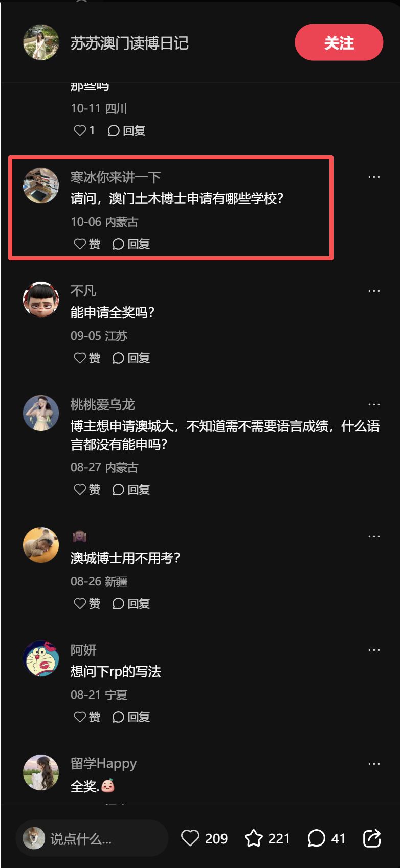The width and height of the screenshot is (400, 868).
Task: Open the author name 苏苏澳门读博日记
Action: [129, 43]
